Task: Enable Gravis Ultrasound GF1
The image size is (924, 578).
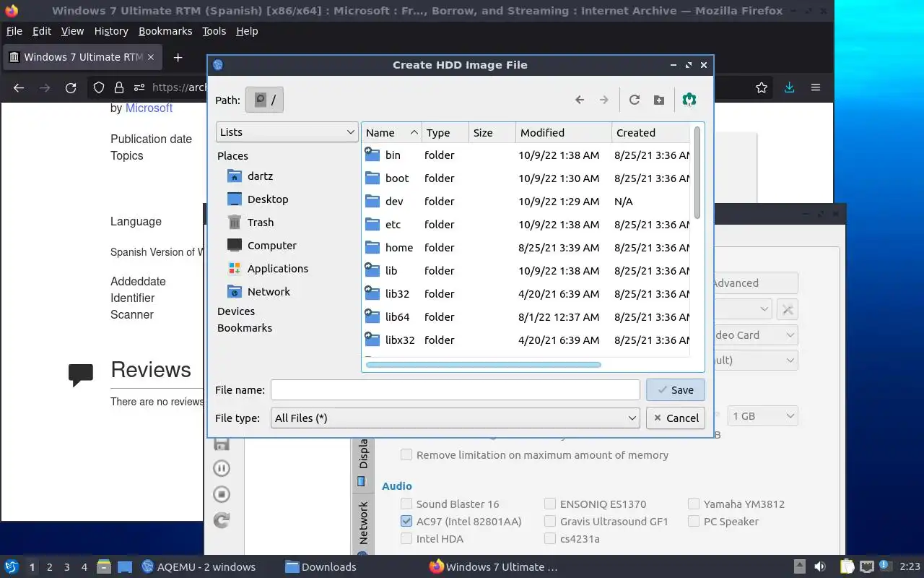Action: 550,521
